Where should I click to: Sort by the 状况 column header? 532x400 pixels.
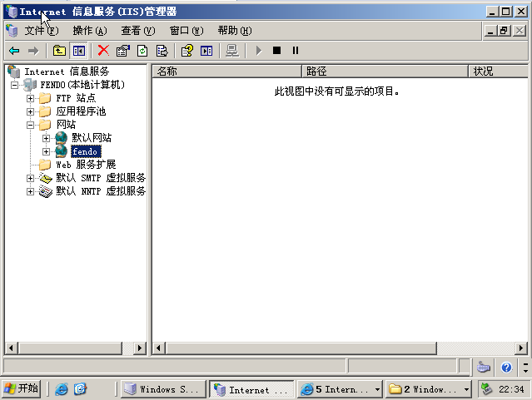pos(498,72)
